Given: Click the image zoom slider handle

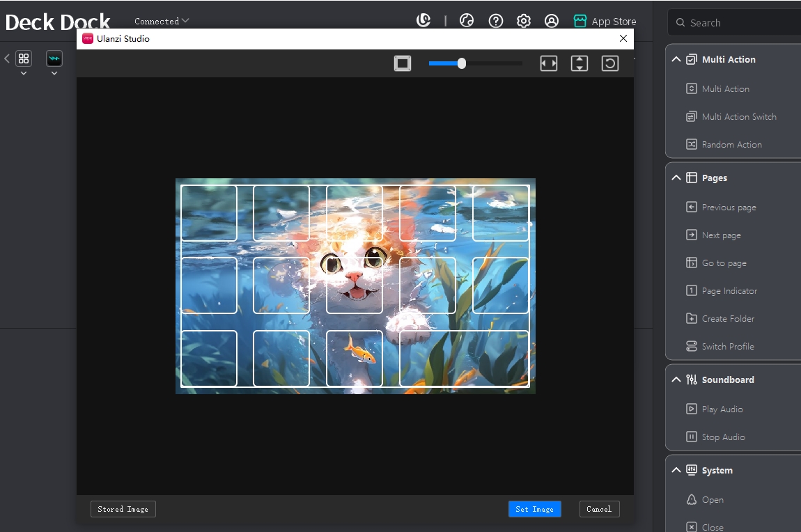Looking at the screenshot, I should pos(461,63).
